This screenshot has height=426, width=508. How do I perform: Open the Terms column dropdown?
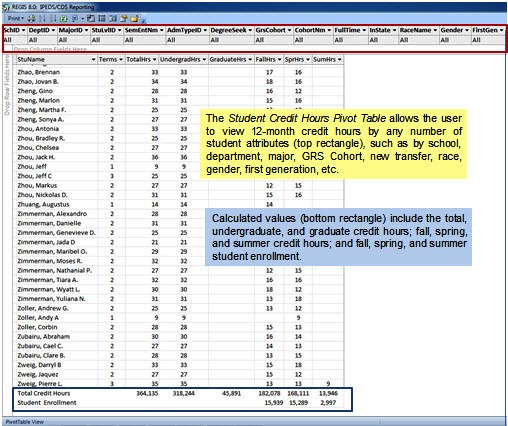tap(121, 60)
